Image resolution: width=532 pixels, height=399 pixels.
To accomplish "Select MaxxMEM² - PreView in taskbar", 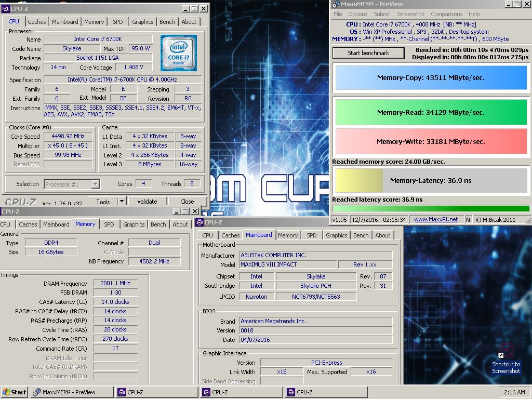I will click(x=72, y=392).
